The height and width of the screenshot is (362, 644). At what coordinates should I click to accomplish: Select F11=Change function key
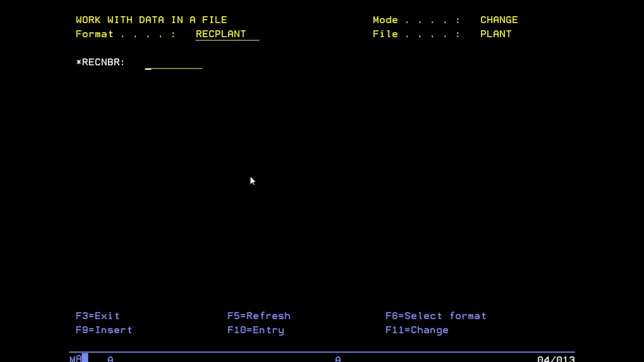click(x=417, y=330)
